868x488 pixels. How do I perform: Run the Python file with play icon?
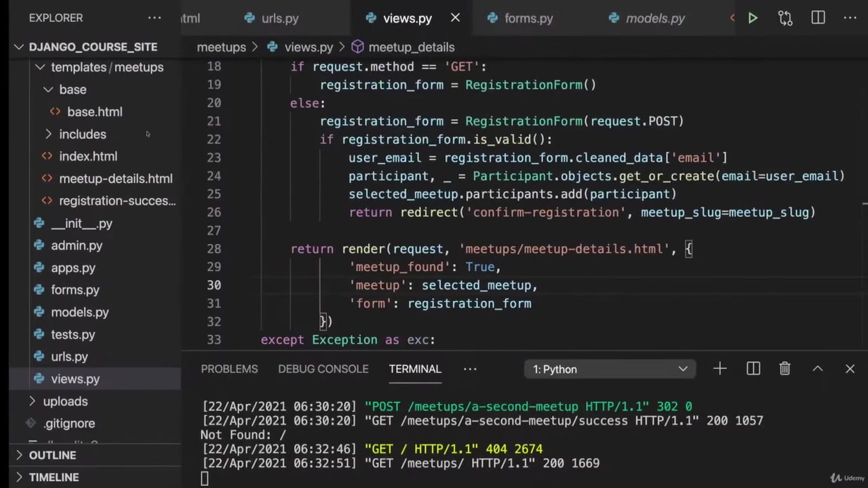pos(753,18)
